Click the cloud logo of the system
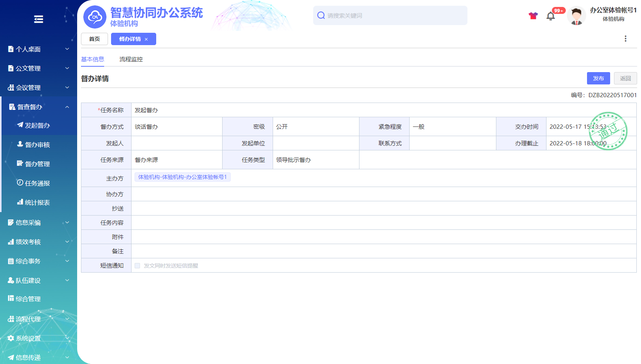Viewport: 641px width, 364px height. coord(95,17)
